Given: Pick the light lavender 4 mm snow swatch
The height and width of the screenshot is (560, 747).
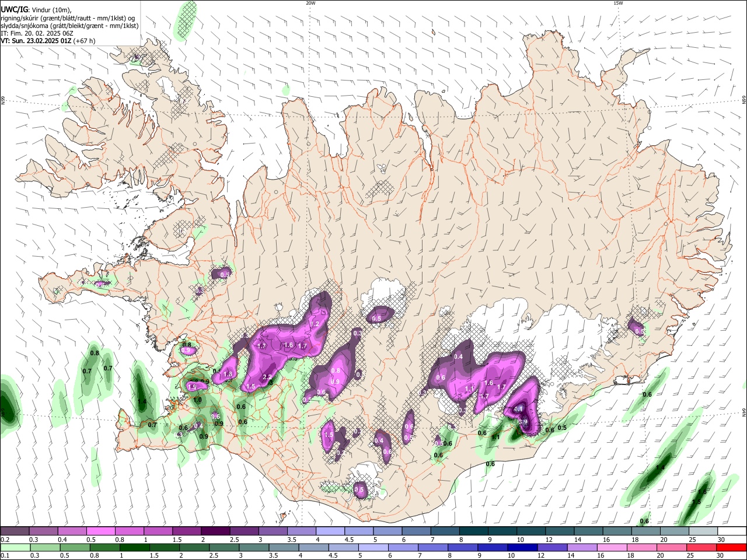Looking at the screenshot, I should [x=330, y=531].
